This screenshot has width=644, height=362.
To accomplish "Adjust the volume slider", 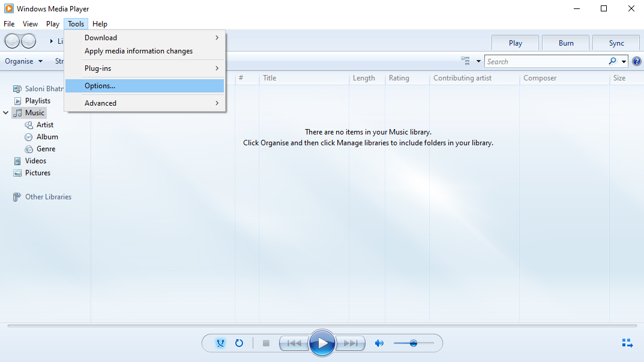I will coord(414,343).
